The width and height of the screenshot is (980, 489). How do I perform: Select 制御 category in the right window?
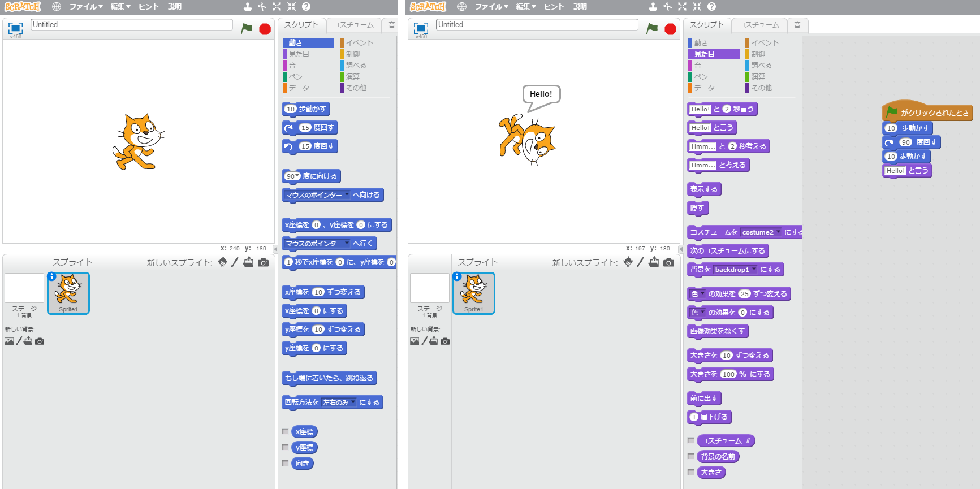770,54
